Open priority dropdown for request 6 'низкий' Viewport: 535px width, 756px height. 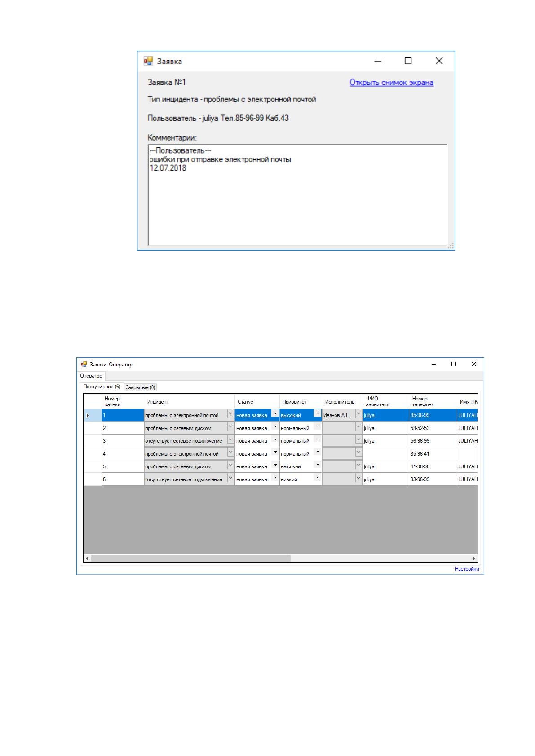point(317,478)
